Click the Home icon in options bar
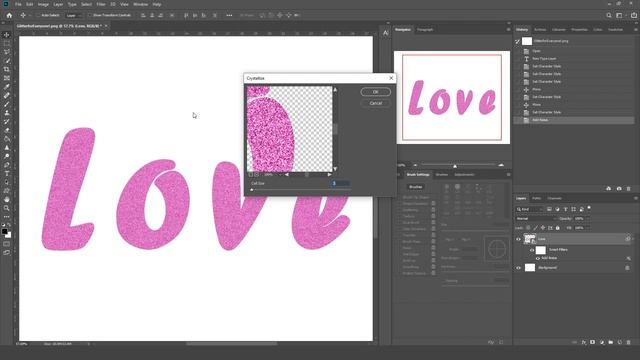 point(9,16)
